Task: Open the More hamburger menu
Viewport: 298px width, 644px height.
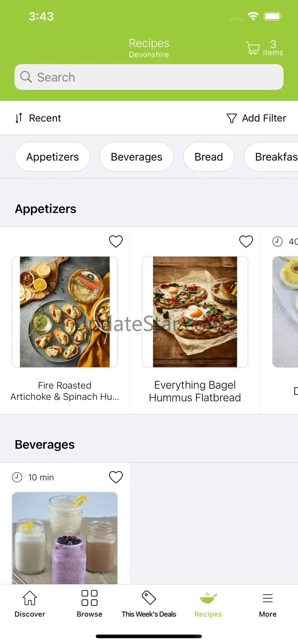Action: pyautogui.click(x=267, y=598)
